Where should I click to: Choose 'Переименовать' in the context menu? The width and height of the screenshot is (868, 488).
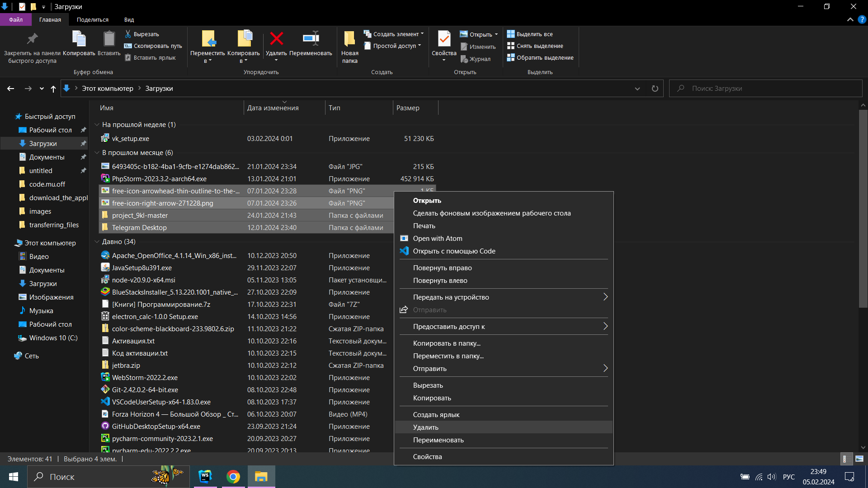[504, 440]
